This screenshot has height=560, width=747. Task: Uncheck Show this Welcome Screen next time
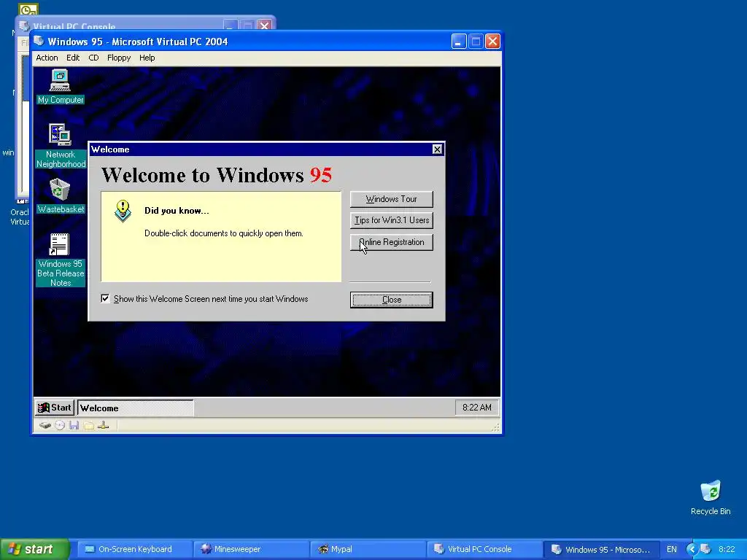click(x=105, y=298)
